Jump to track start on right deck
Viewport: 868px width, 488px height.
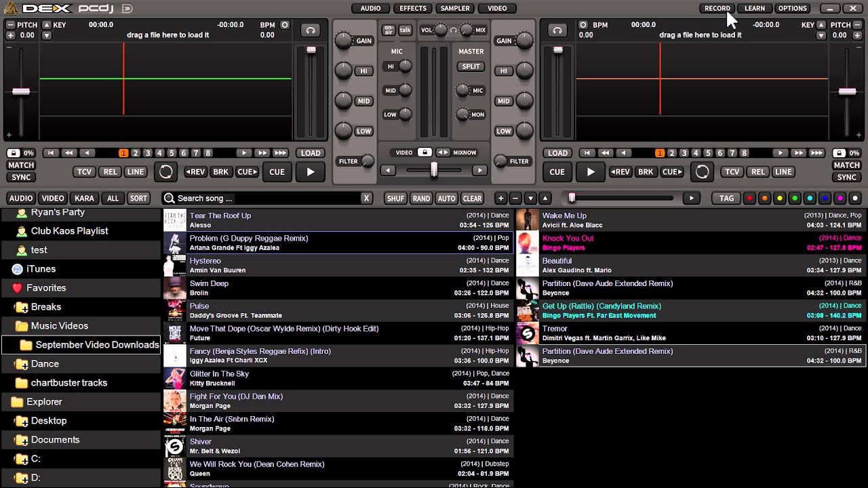tap(587, 153)
